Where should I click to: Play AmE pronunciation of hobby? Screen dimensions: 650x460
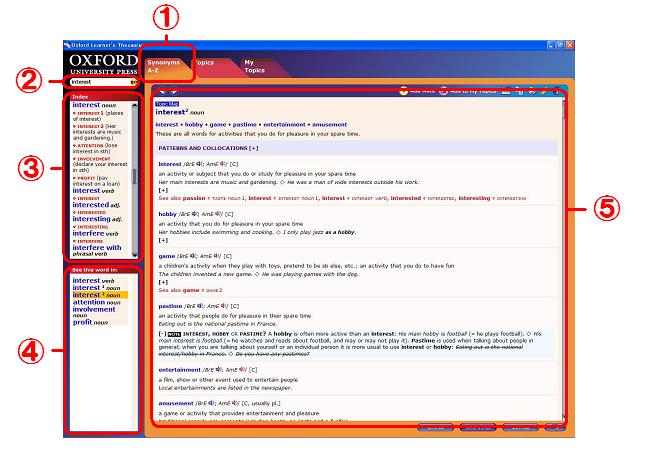pos(217,214)
